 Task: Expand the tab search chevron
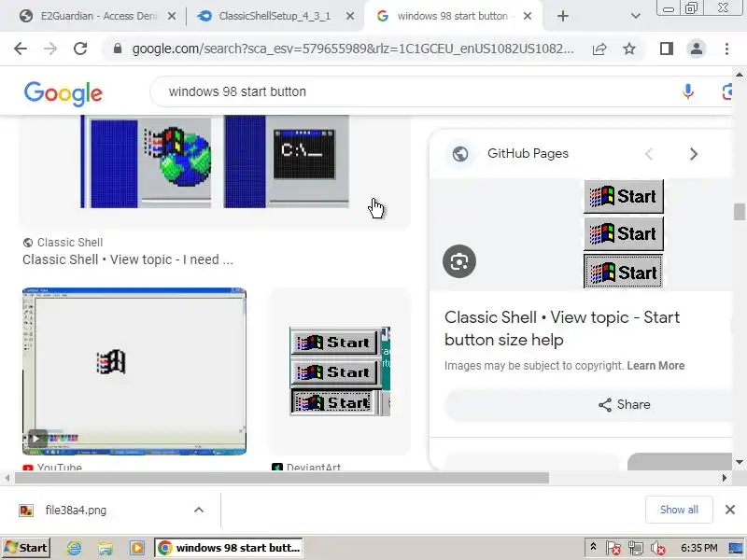[636, 16]
